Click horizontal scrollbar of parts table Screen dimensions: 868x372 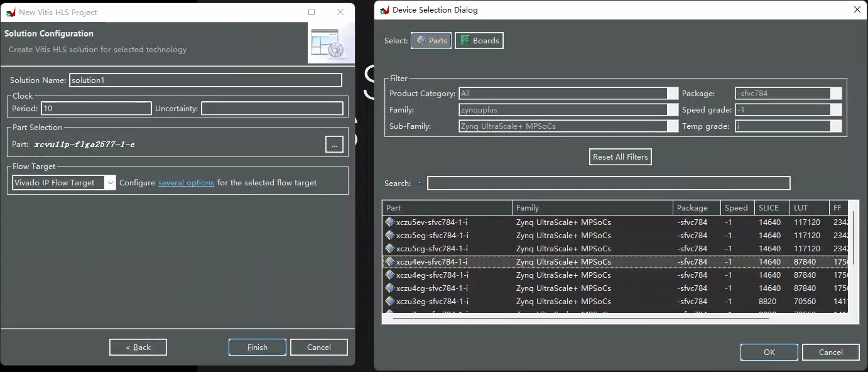(581, 318)
